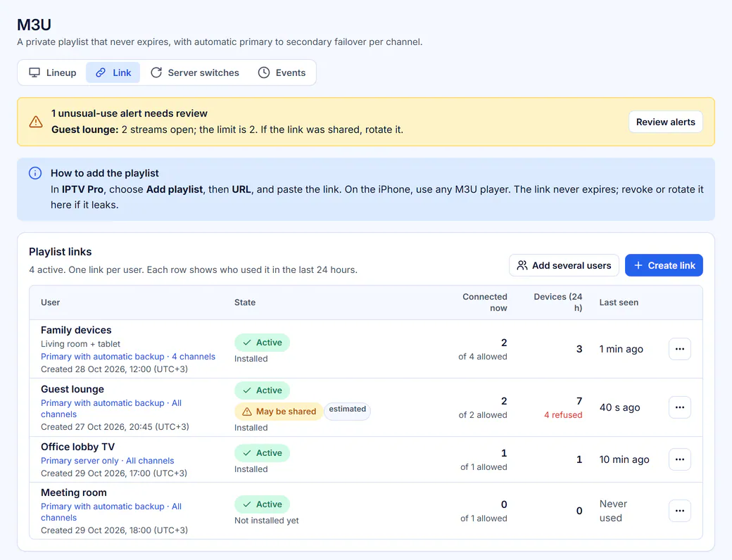Select the Link tab
Screen dimensions: 732x560
(x=113, y=72)
